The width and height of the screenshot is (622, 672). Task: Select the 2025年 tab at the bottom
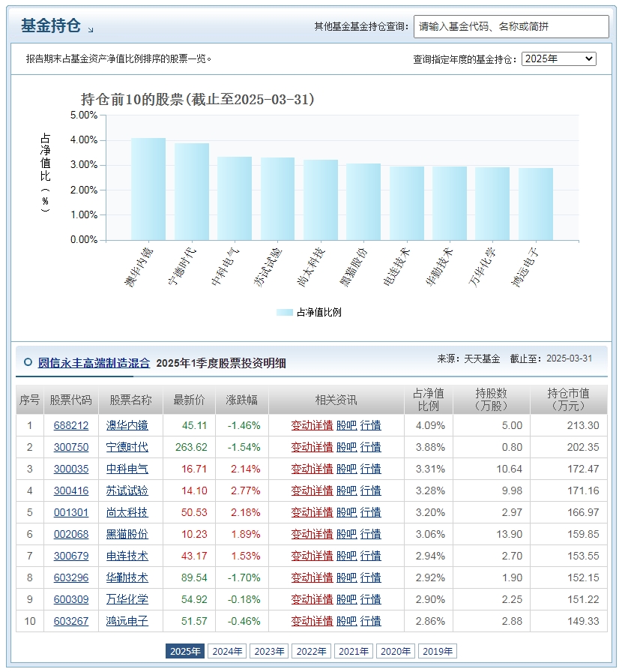tap(185, 652)
